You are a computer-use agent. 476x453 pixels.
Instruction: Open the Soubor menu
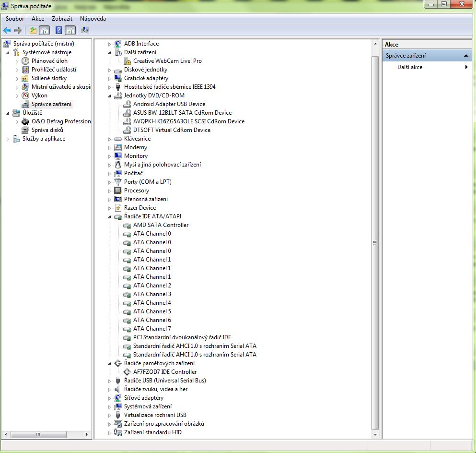(x=15, y=19)
